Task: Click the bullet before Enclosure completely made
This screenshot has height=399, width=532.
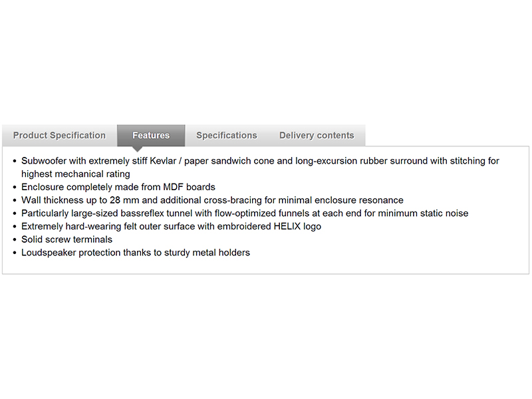Action: click(x=15, y=188)
